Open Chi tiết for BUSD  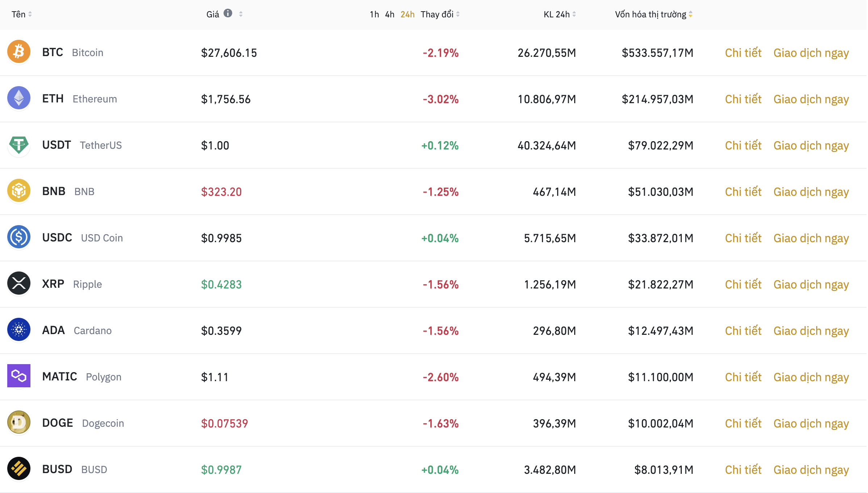click(x=743, y=470)
